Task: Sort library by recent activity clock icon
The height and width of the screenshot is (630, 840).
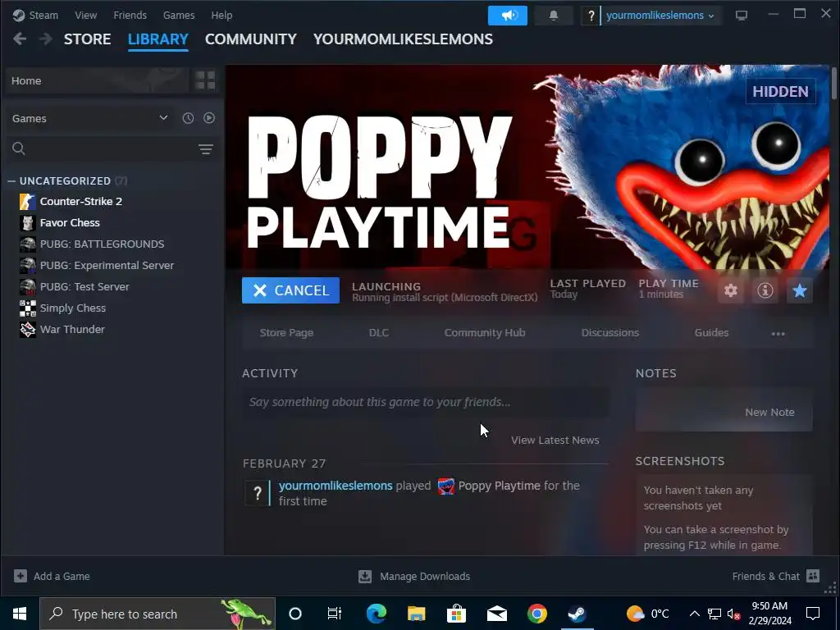Action: point(188,118)
